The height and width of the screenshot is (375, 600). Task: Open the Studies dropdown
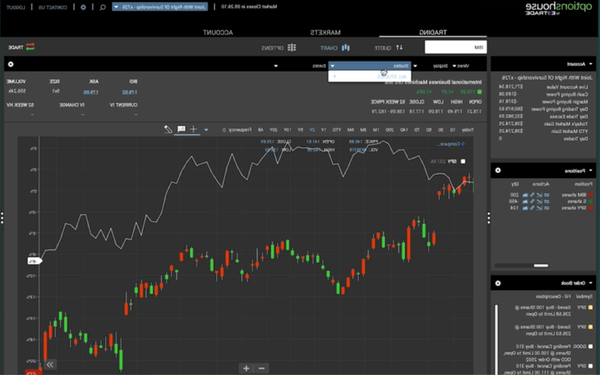pyautogui.click(x=370, y=66)
